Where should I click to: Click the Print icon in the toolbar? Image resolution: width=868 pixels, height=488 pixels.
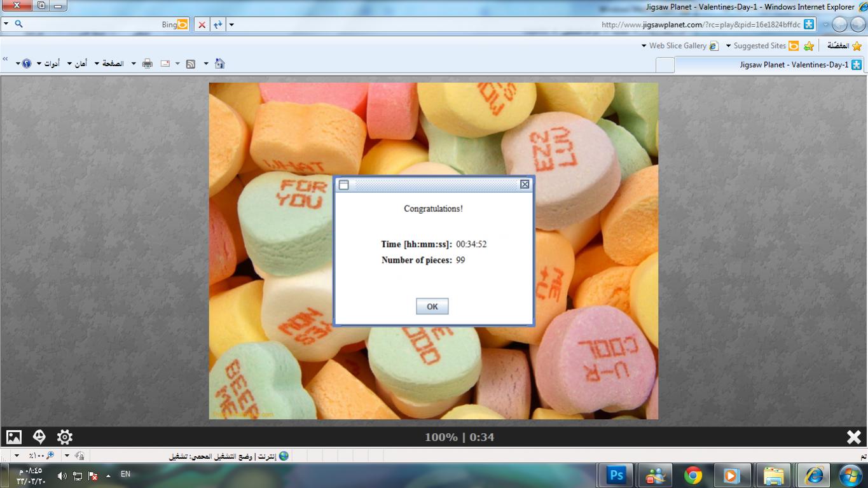[148, 64]
